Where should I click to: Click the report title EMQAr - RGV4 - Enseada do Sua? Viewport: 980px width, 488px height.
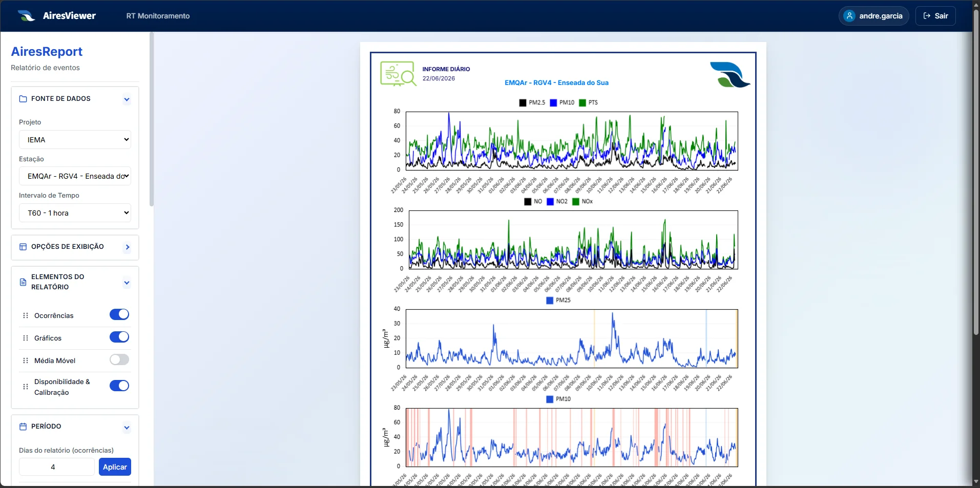click(556, 83)
